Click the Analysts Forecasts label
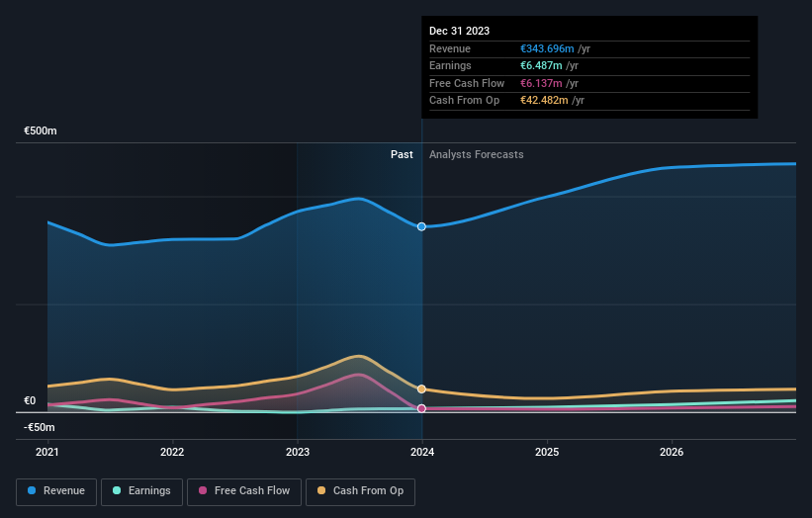812x518 pixels. coord(477,154)
